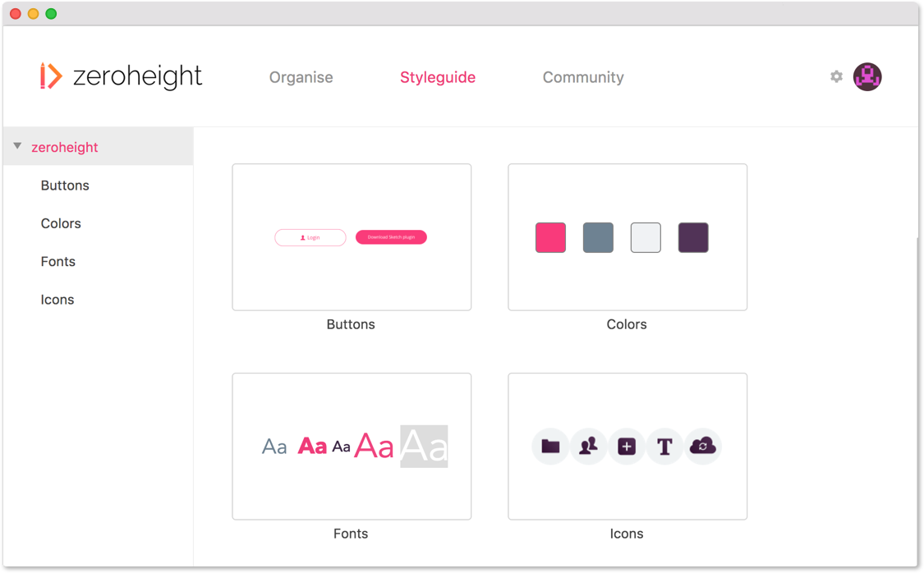Screen dimensions: 924x573
Task: Switch to the Community tab
Action: click(x=583, y=77)
